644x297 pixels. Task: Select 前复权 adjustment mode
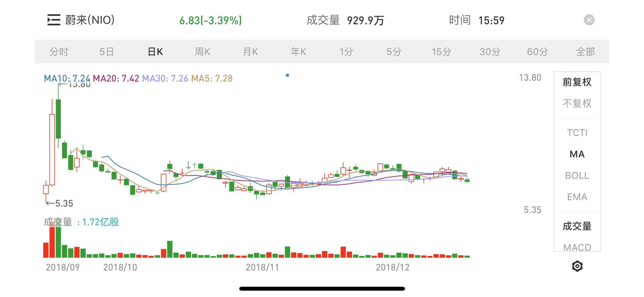577,82
